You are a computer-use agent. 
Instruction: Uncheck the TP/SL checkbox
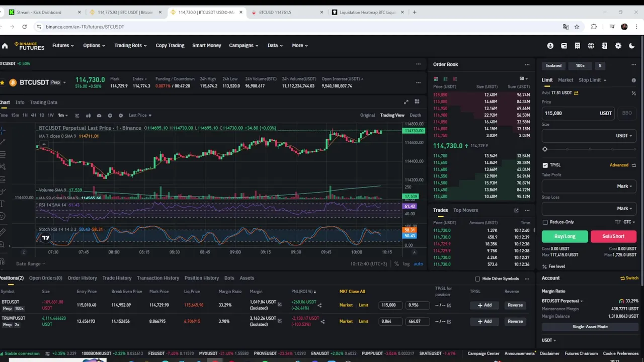pyautogui.click(x=545, y=165)
